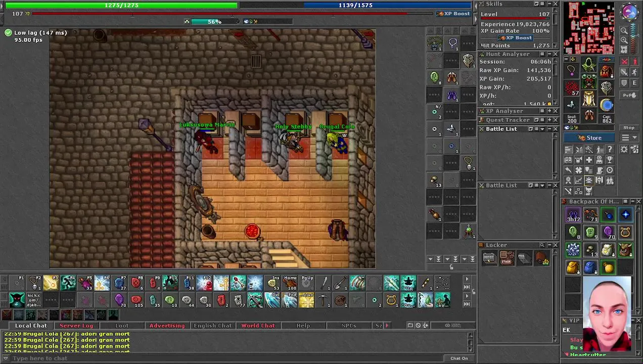643x364 pixels.
Task: Collapse the Hunt Analyser panel
Action: point(549,54)
